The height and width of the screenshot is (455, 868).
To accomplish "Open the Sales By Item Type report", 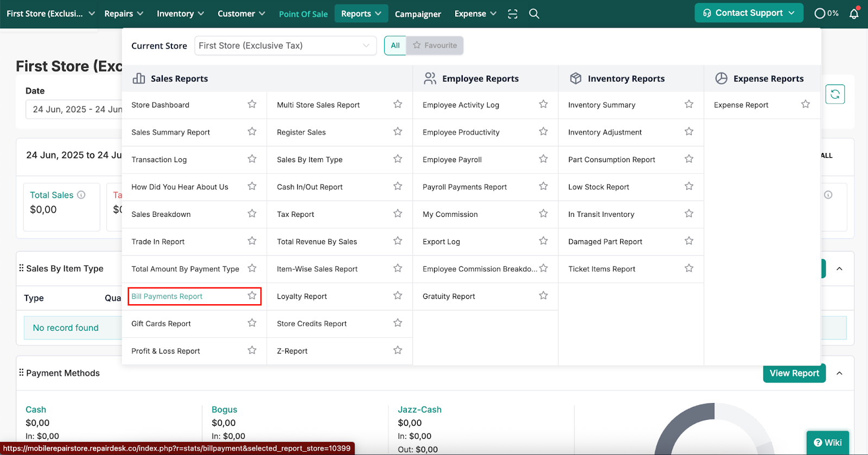I will pos(310,159).
